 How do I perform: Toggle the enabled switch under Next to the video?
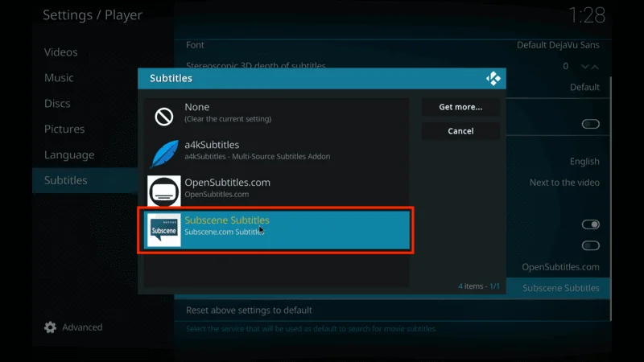[x=591, y=224]
